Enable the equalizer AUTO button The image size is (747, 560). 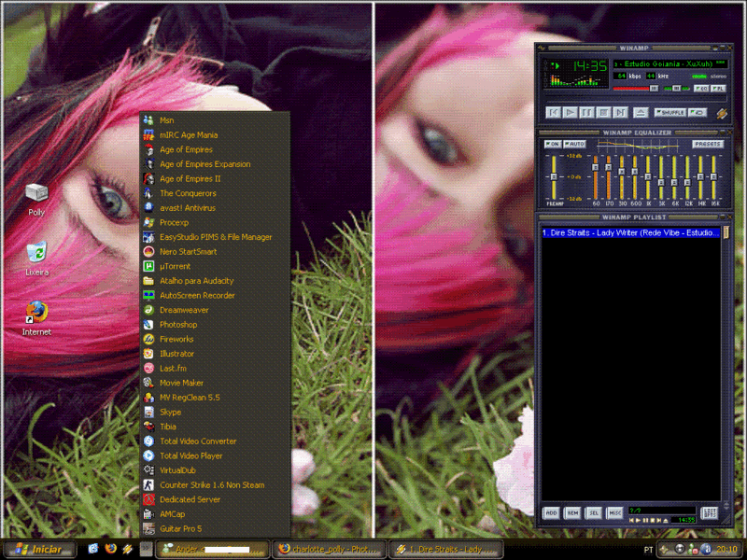coord(575,144)
